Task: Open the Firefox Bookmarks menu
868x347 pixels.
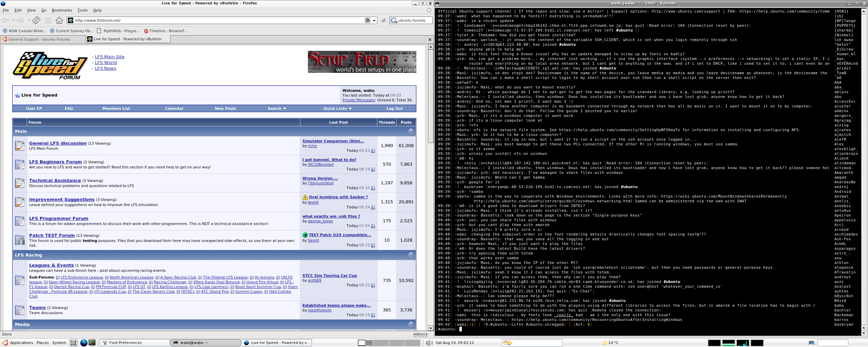Action: 62,10
